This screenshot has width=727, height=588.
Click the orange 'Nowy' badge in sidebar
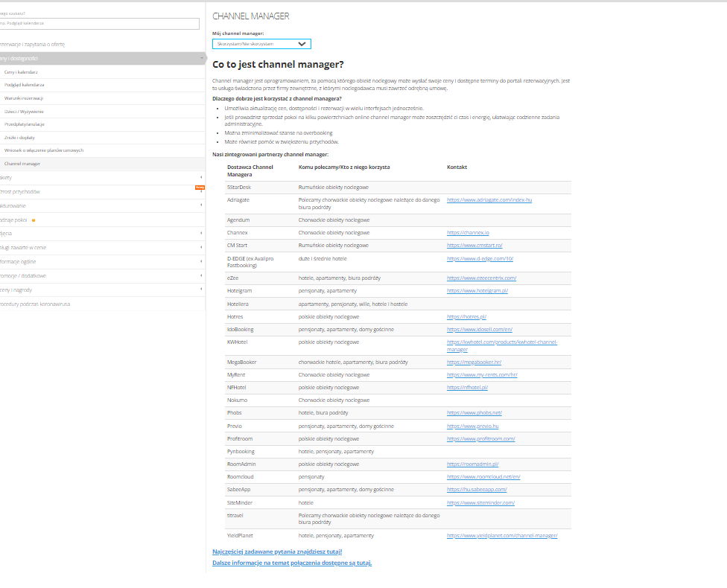pos(199,188)
